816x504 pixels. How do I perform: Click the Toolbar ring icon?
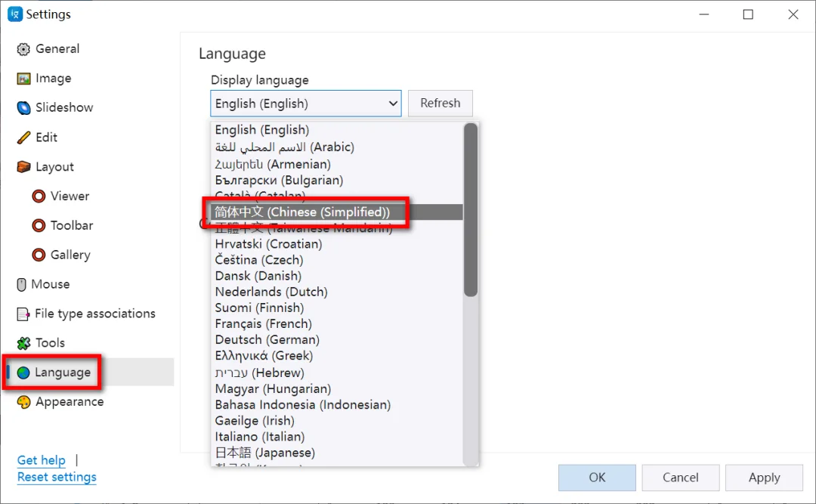[x=39, y=225]
